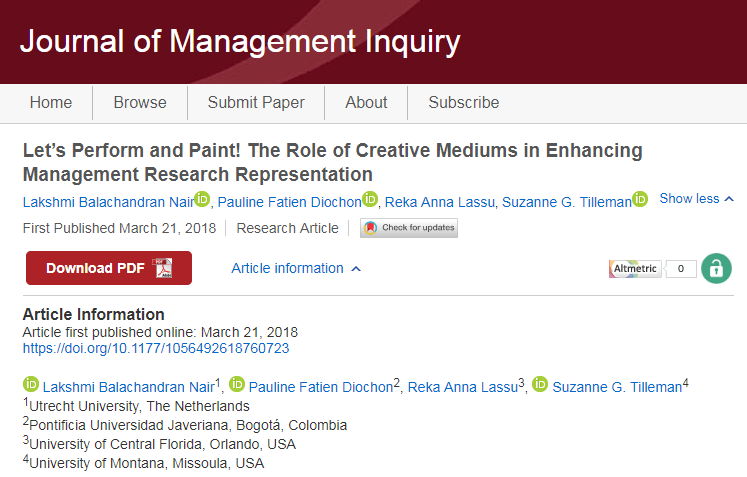Go to the Browse menu item
Screen dimensions: 747x477
point(140,103)
